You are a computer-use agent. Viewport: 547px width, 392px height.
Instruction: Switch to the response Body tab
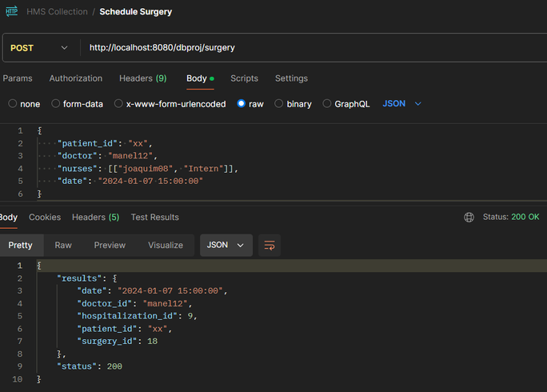pyautogui.click(x=8, y=218)
